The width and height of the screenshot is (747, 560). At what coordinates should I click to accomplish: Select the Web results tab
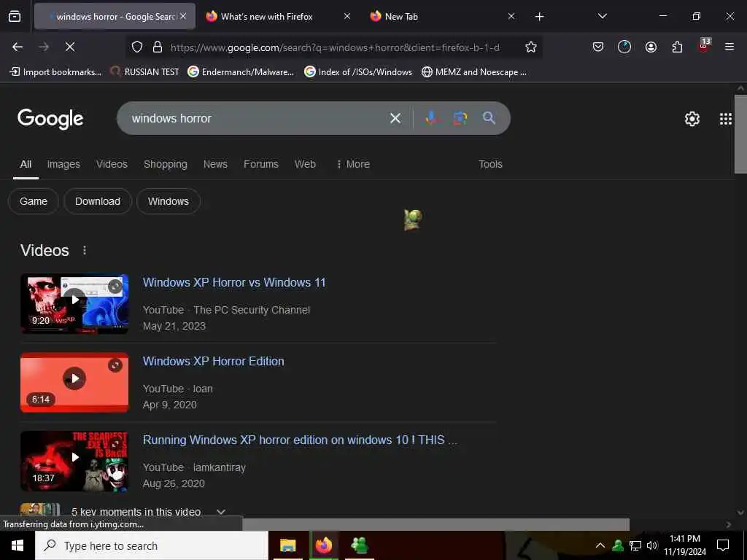tap(305, 164)
